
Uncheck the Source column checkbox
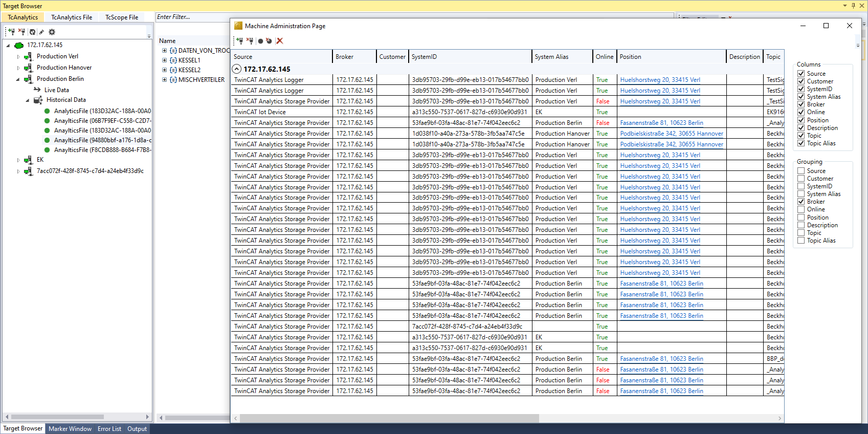(801, 74)
